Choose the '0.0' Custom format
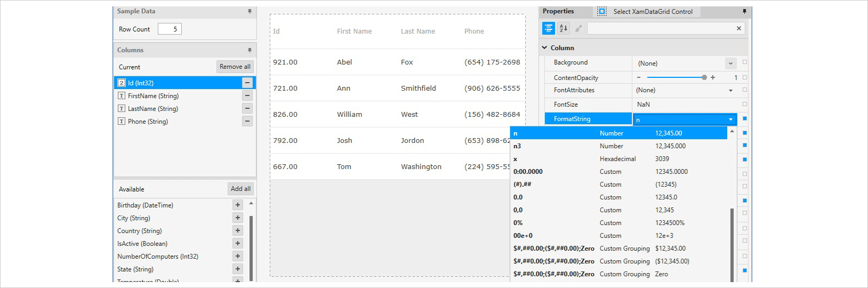The height and width of the screenshot is (288, 868). click(618, 197)
